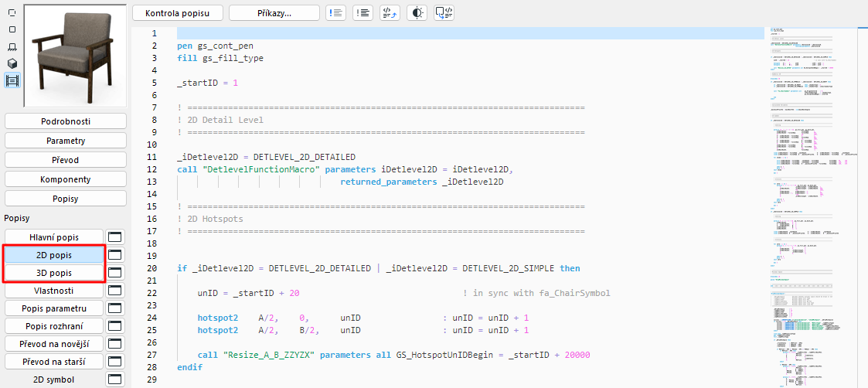Open 3D popis in a separate window
The width and height of the screenshot is (868, 388).
tap(115, 273)
